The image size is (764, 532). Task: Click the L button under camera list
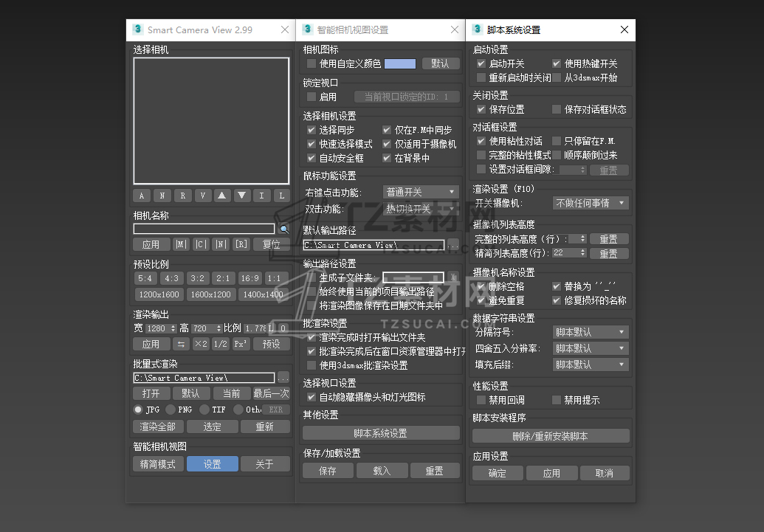coord(282,196)
